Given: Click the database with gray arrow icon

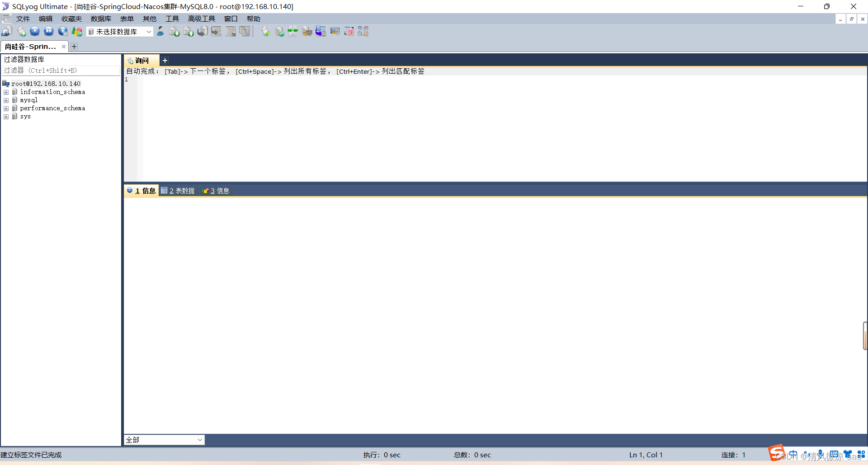Looking at the screenshot, I should pyautogui.click(x=203, y=31).
